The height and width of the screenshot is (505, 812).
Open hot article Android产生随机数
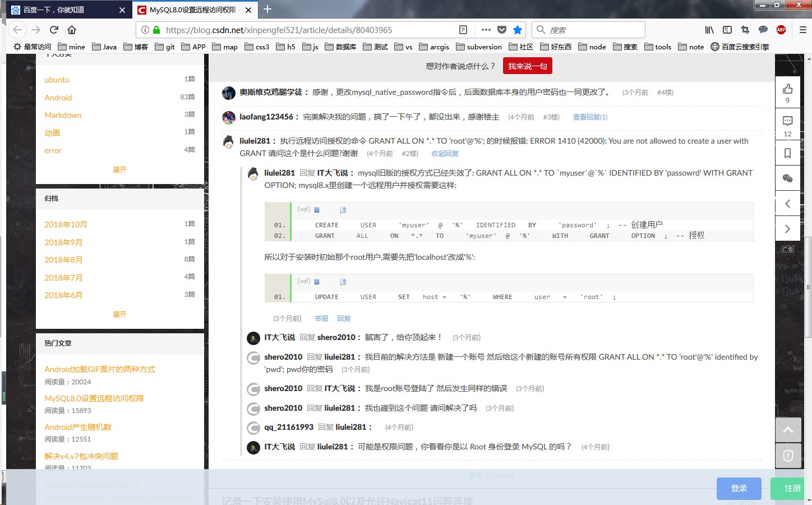point(78,427)
